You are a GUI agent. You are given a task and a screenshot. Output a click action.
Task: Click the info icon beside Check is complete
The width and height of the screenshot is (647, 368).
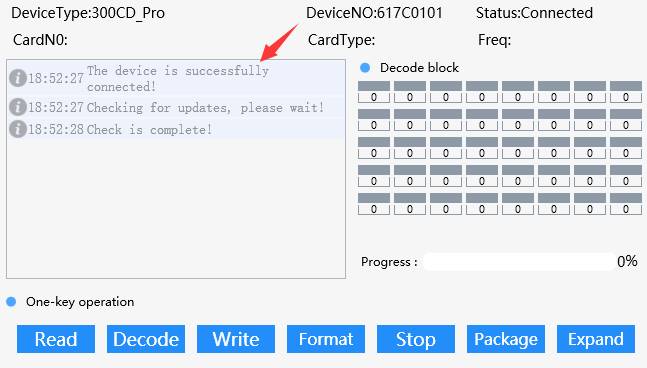(x=18, y=129)
